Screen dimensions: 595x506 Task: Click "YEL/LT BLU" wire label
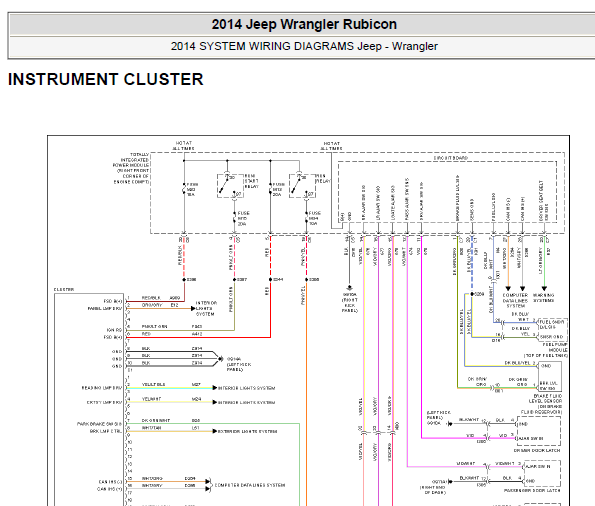click(x=153, y=384)
